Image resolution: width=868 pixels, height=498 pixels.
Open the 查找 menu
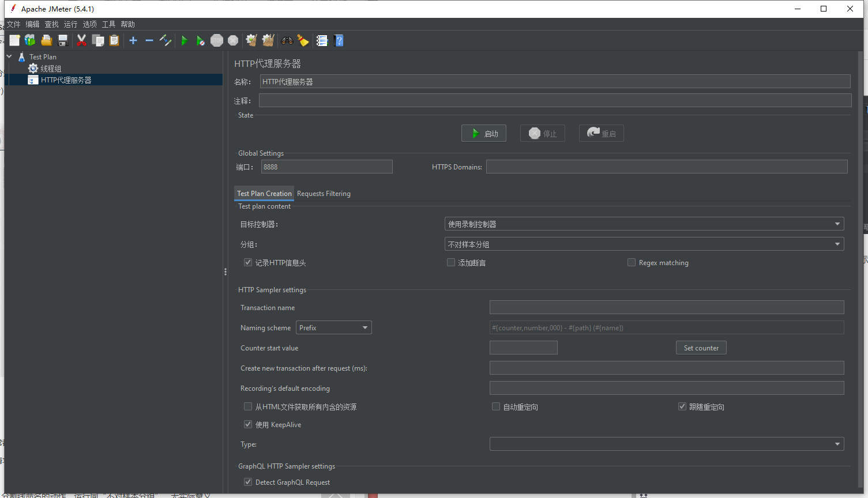51,24
